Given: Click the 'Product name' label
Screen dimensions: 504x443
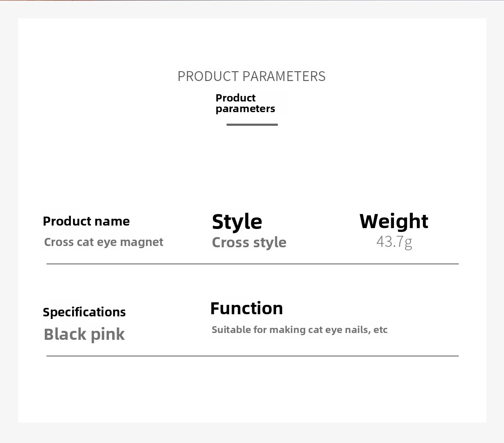Looking at the screenshot, I should (x=86, y=221).
